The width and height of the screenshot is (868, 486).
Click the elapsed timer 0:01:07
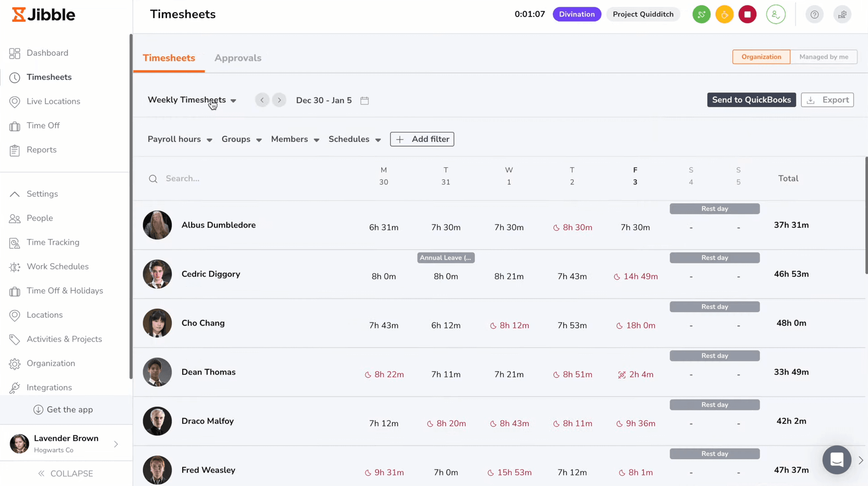(529, 14)
